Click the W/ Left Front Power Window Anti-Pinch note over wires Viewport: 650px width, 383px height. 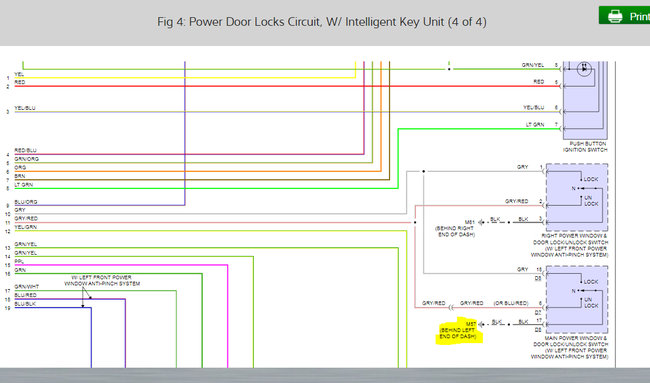[x=102, y=281]
